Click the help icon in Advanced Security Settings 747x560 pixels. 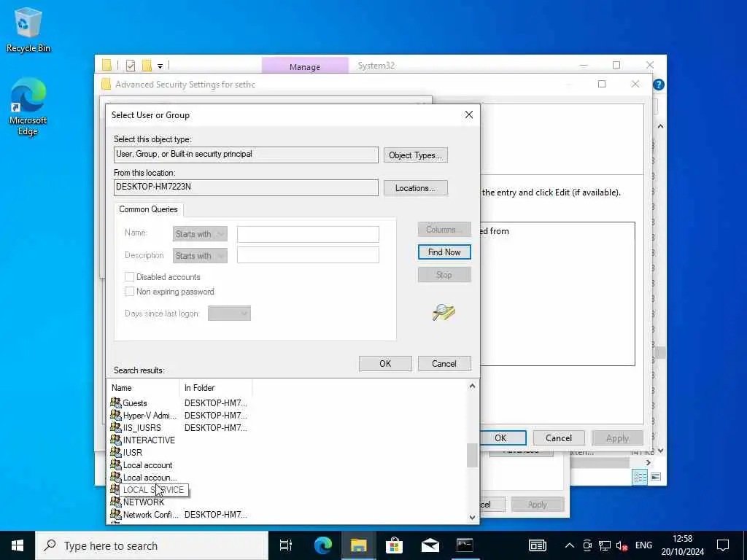659,85
